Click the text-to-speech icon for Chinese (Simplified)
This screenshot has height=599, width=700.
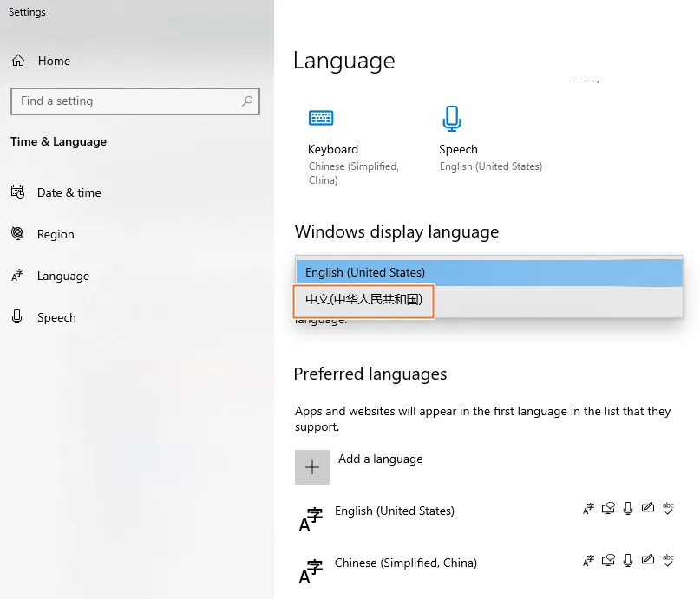click(608, 560)
